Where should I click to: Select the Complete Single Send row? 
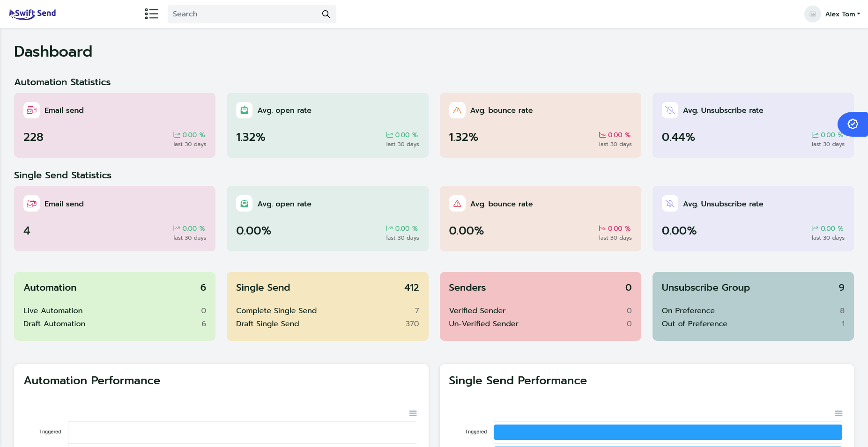coord(327,311)
